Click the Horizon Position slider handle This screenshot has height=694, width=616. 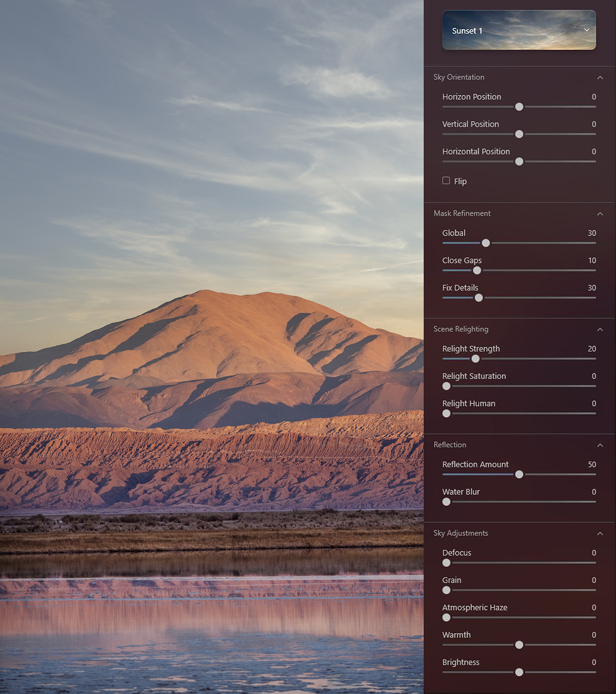point(519,107)
